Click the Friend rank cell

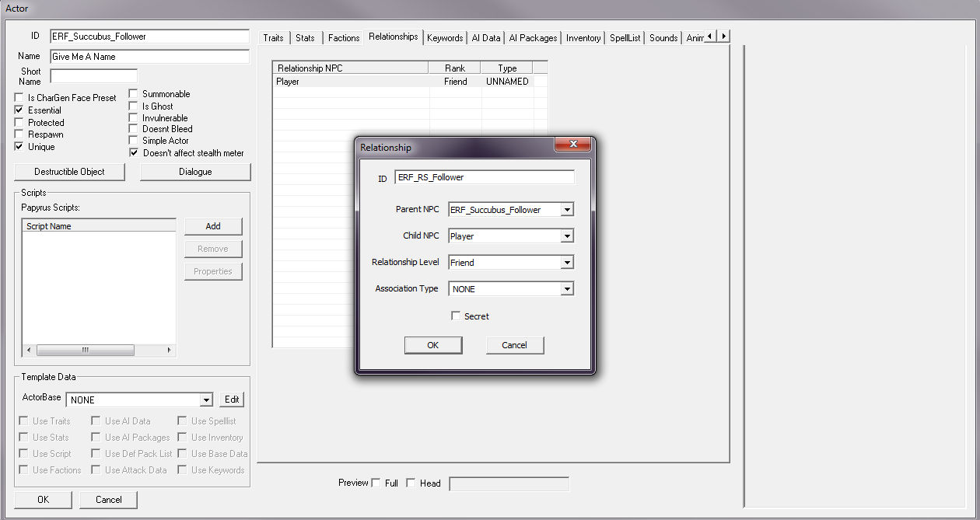point(455,82)
